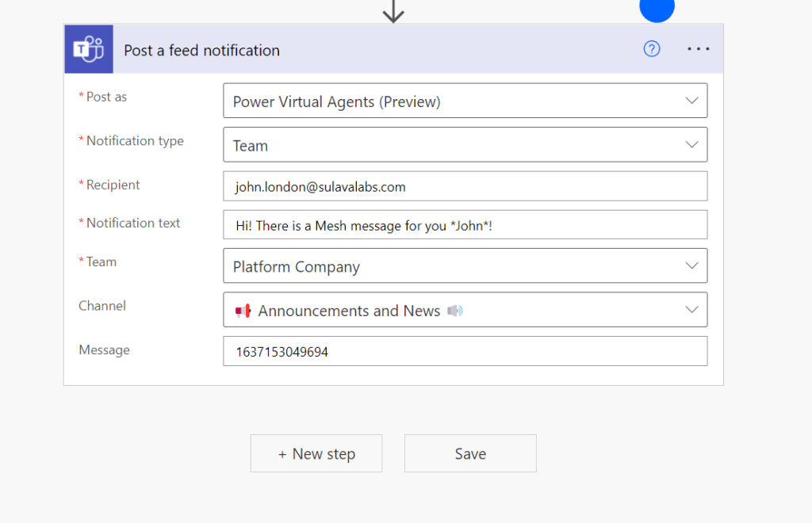The height and width of the screenshot is (523, 812).
Task: Add a New step to the flow
Action: coord(316,453)
